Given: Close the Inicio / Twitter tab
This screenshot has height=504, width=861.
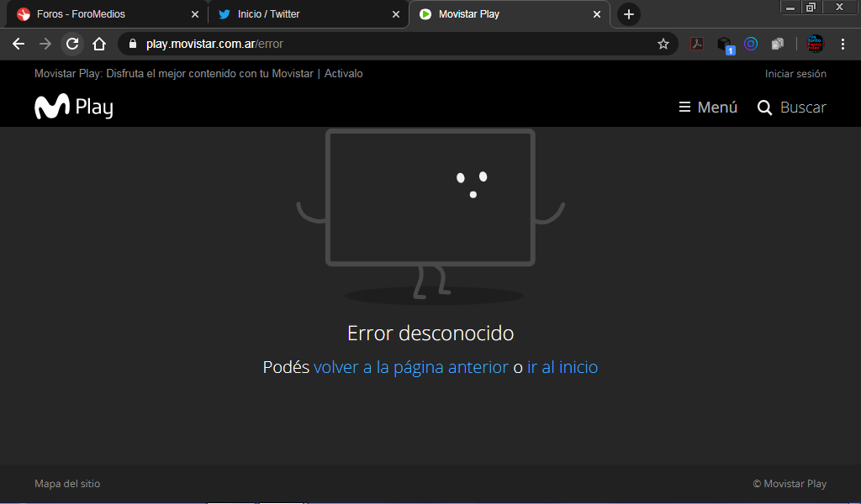Looking at the screenshot, I should pyautogui.click(x=396, y=14).
